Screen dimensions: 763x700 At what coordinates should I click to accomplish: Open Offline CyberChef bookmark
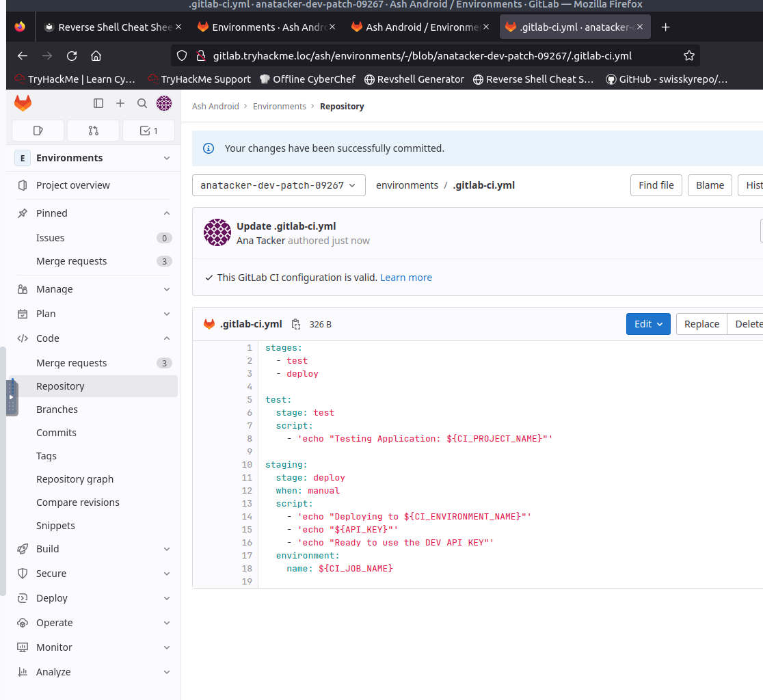(x=308, y=79)
